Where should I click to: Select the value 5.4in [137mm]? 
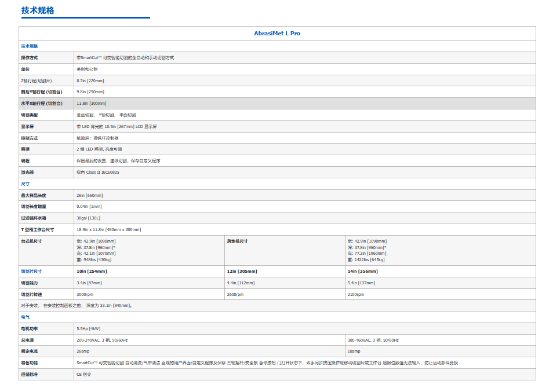tap(361, 283)
